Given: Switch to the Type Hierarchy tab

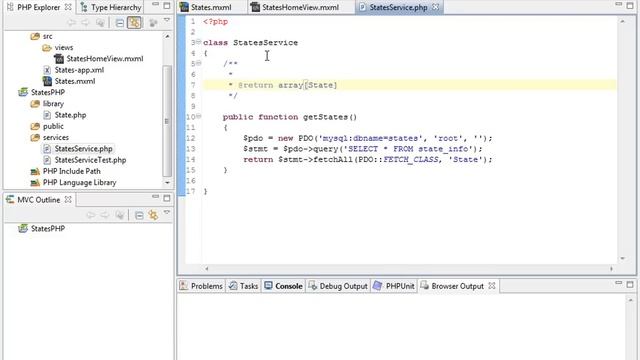Looking at the screenshot, I should [x=111, y=7].
